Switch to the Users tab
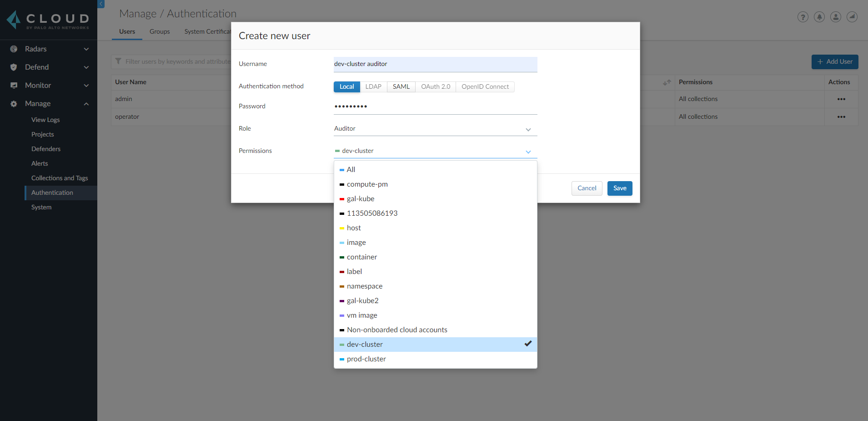Viewport: 868px width, 421px height. 127,32
